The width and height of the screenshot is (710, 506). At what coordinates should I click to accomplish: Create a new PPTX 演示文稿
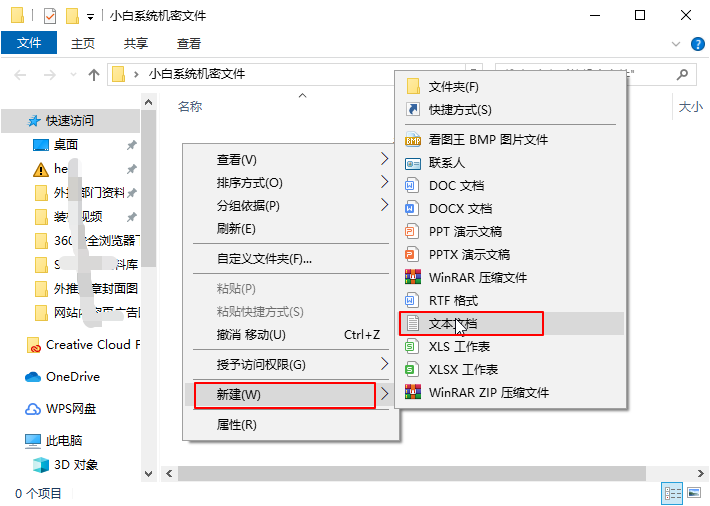(511, 255)
